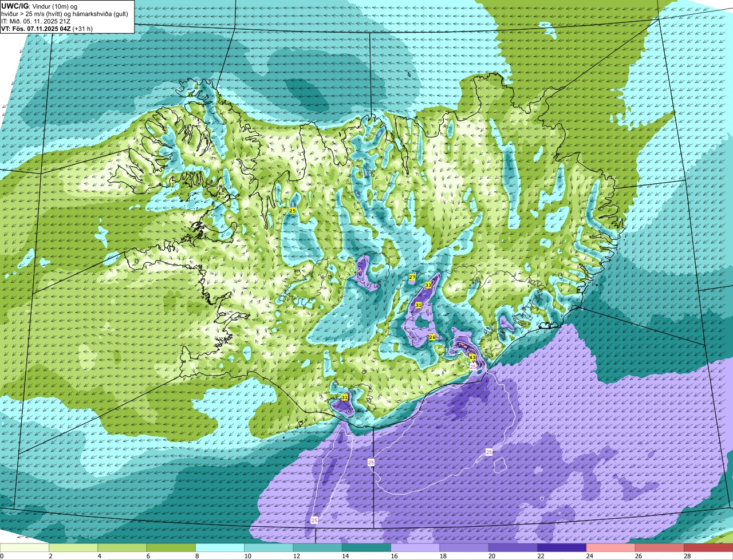
Task: Click the legend tick label '8'
Action: click(x=196, y=556)
